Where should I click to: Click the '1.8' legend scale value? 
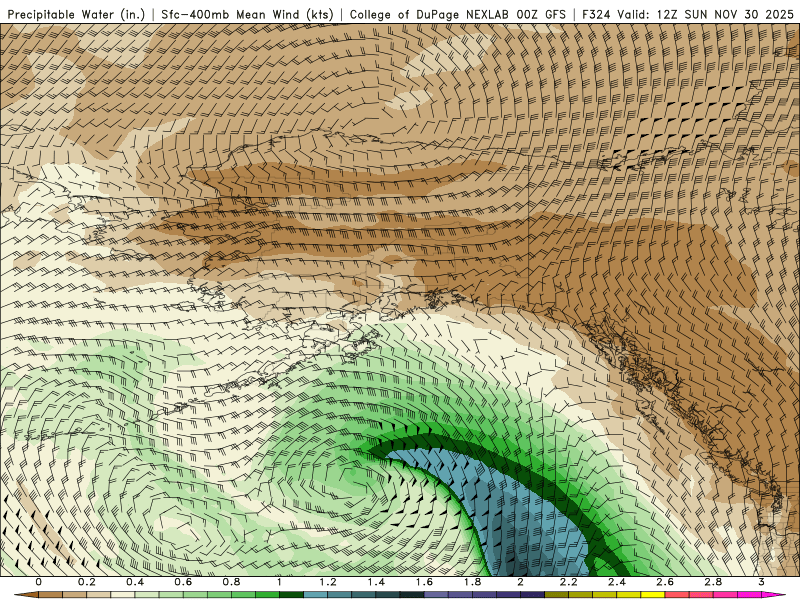[472, 582]
